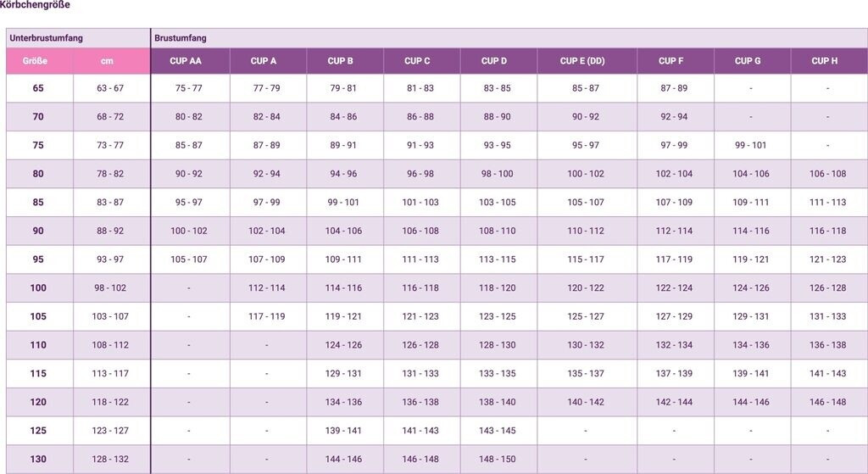Select the CUP D cell in row 130
The image size is (868, 474).
pyautogui.click(x=497, y=460)
